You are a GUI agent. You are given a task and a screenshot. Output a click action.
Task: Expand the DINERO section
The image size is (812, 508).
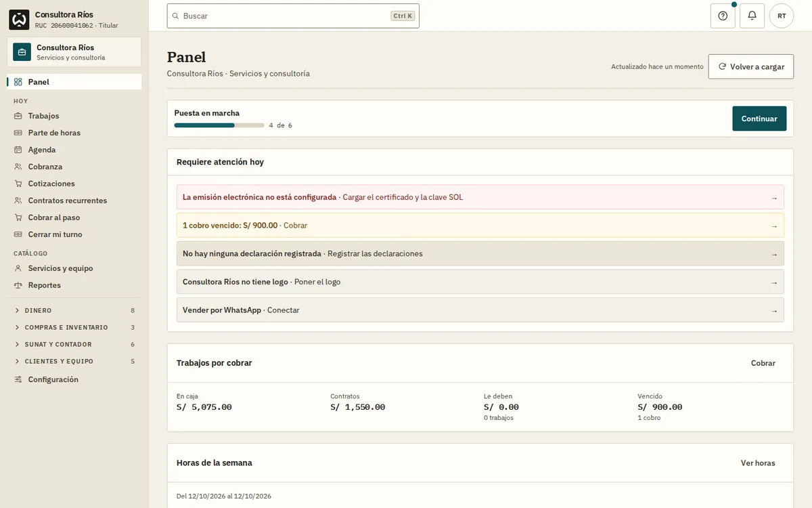(74, 310)
